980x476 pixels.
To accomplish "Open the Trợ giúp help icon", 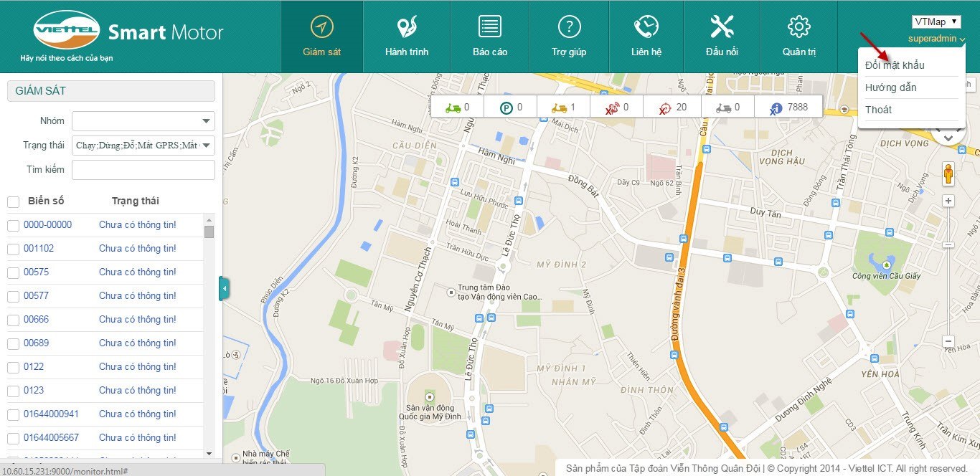I will (569, 27).
